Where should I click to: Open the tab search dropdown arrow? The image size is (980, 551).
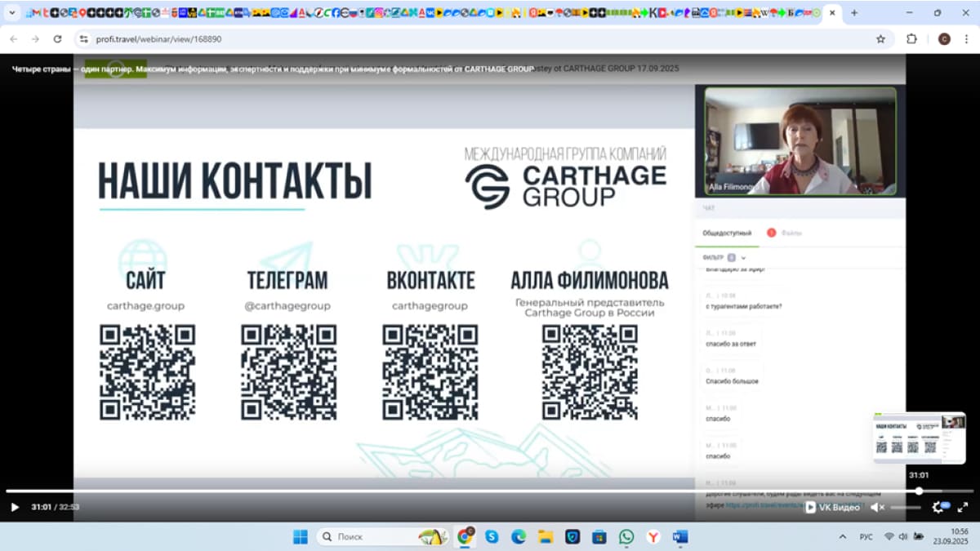12,13
